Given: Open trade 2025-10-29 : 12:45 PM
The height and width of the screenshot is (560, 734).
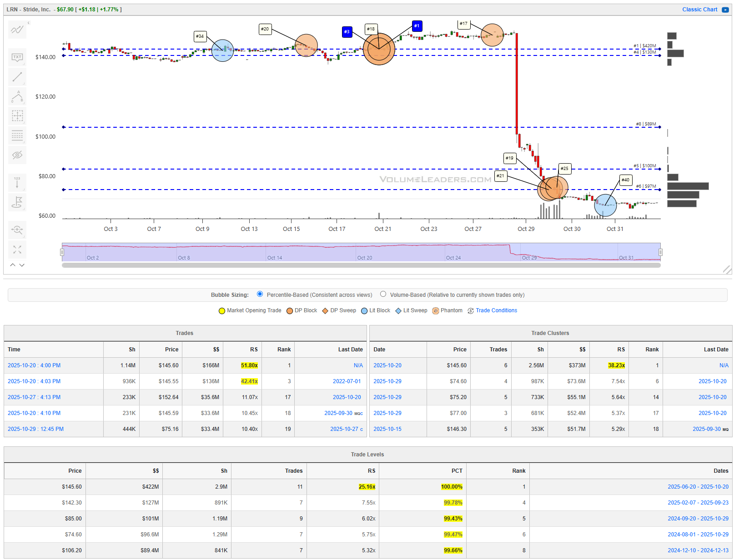Looking at the screenshot, I should point(35,429).
